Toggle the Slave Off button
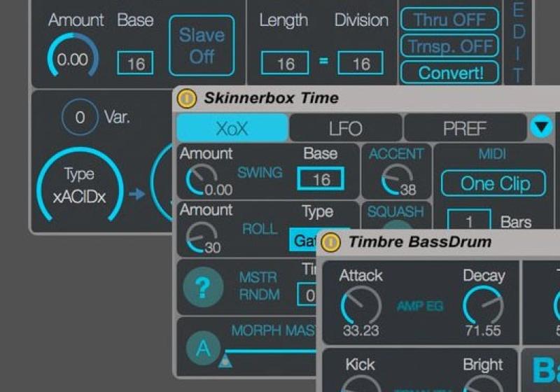This screenshot has height=392, width=560. tap(202, 45)
